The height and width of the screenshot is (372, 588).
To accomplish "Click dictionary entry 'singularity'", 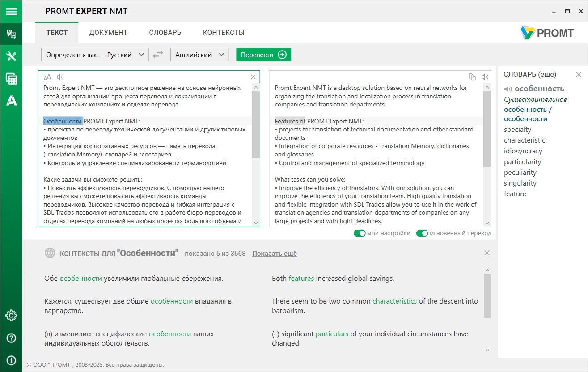I will pyautogui.click(x=520, y=183).
